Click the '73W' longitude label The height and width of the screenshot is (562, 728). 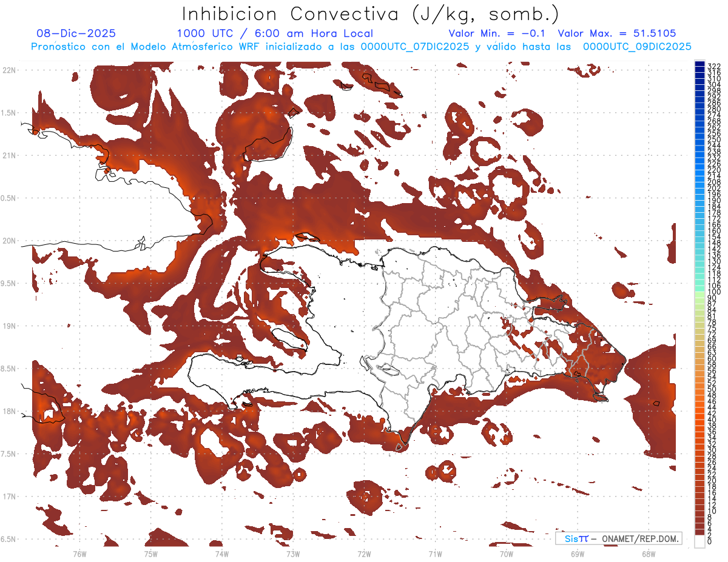tap(293, 554)
